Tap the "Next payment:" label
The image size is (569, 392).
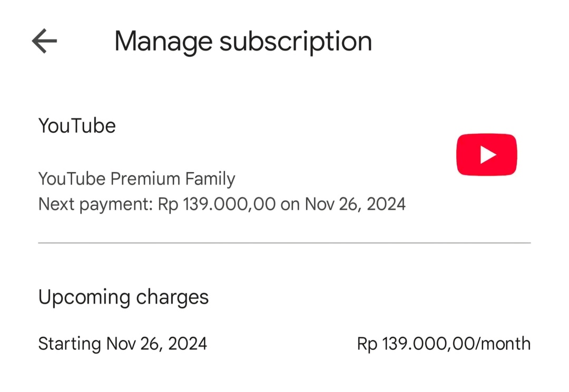95,204
